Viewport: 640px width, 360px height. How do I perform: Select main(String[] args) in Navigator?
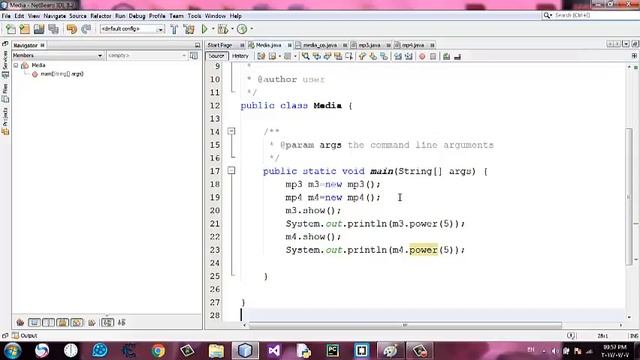[x=62, y=74]
